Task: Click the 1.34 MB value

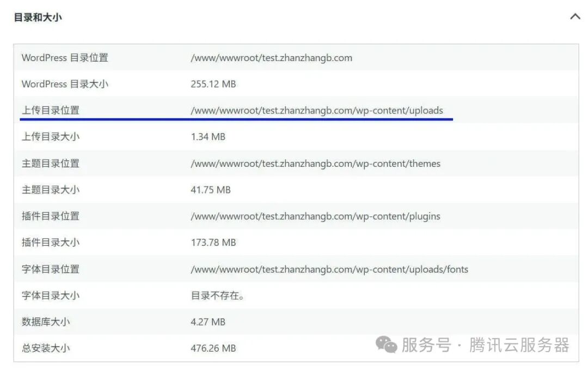Action: click(x=208, y=137)
